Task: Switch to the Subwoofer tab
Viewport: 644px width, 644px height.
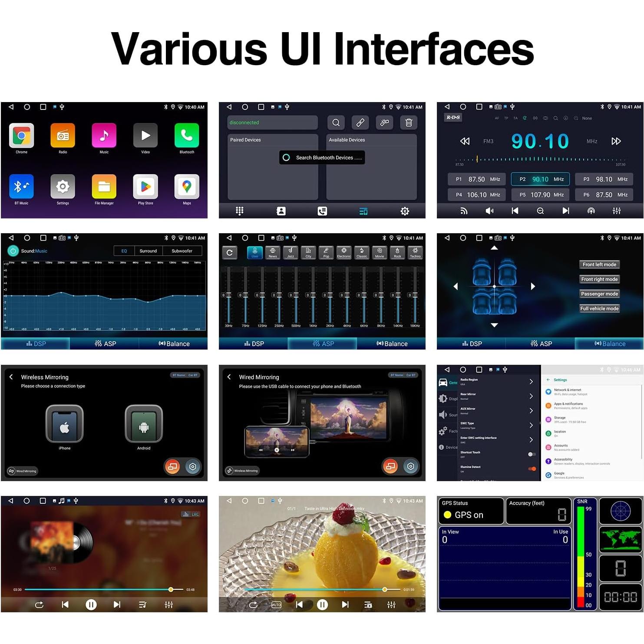Action: tap(182, 251)
